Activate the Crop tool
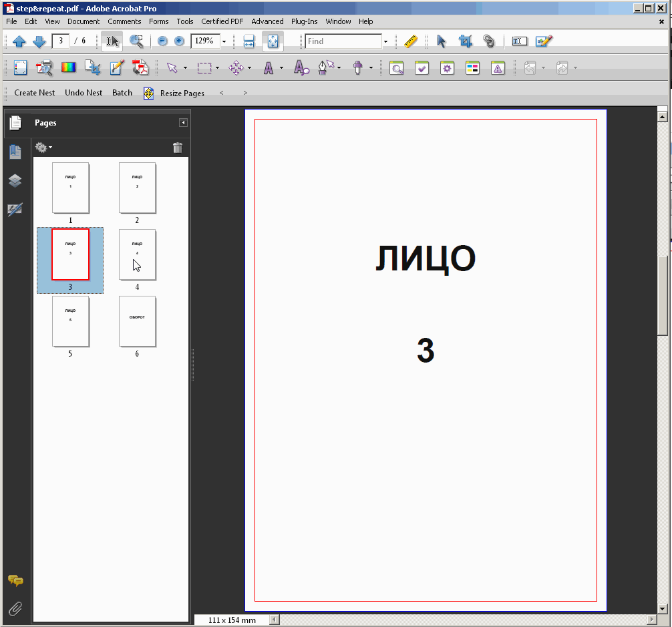The height and width of the screenshot is (627, 672). (x=465, y=41)
